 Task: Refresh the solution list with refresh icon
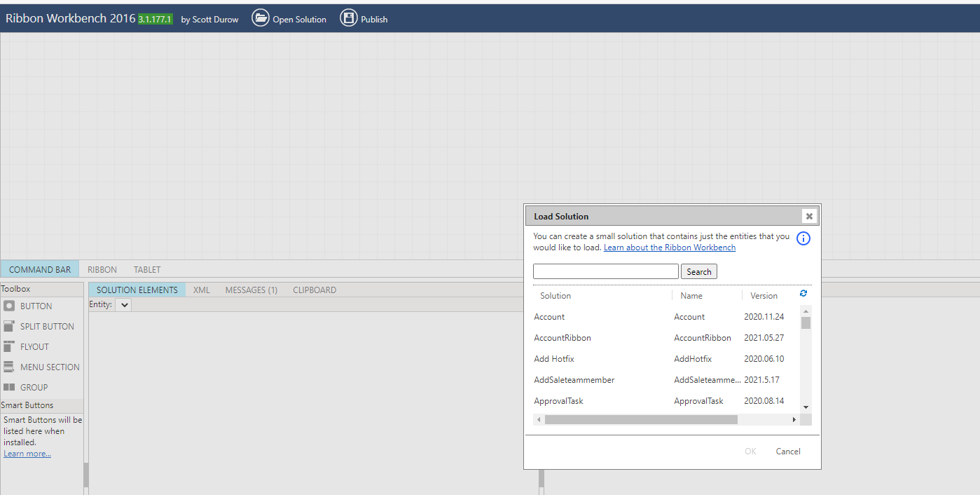[x=803, y=294]
